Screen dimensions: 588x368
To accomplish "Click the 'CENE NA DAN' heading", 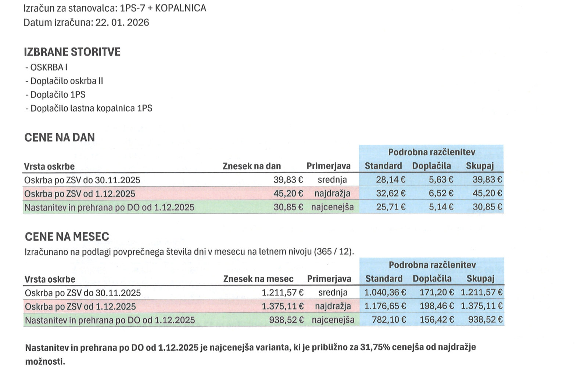I will pyautogui.click(x=60, y=138).
